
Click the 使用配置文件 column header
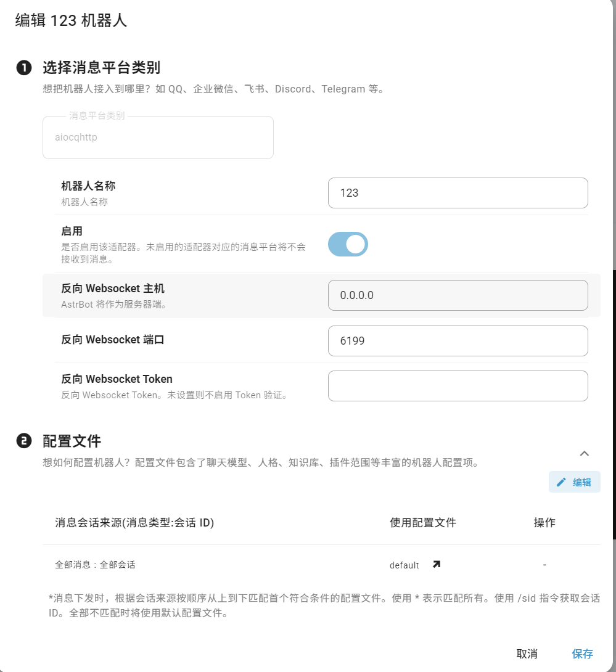(423, 523)
